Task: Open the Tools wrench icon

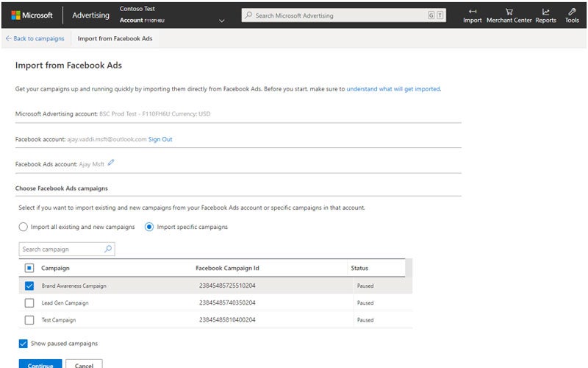Action: coord(572,12)
